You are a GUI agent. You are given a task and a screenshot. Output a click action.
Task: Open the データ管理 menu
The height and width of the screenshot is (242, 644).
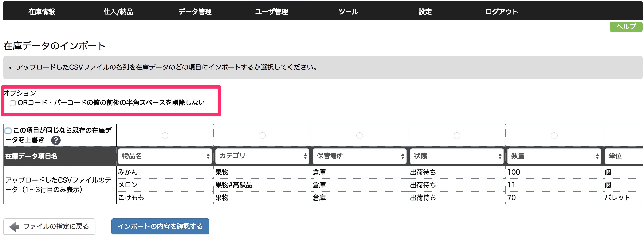pyautogui.click(x=195, y=12)
